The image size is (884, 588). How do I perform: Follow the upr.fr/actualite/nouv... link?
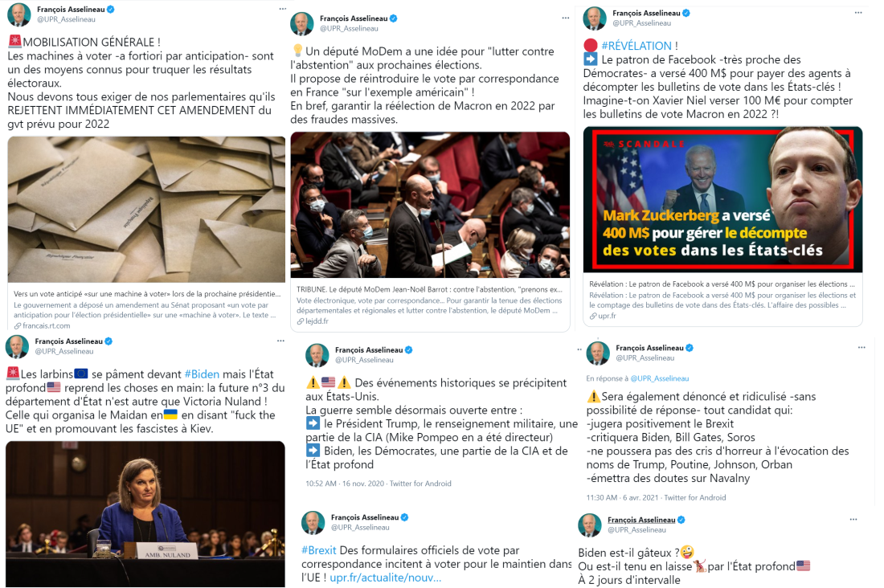click(x=386, y=578)
